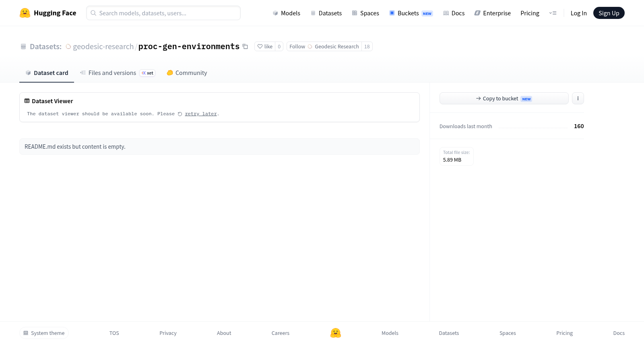Click the Hugging Face logo icon
Image resolution: width=644 pixels, height=347 pixels.
[25, 13]
